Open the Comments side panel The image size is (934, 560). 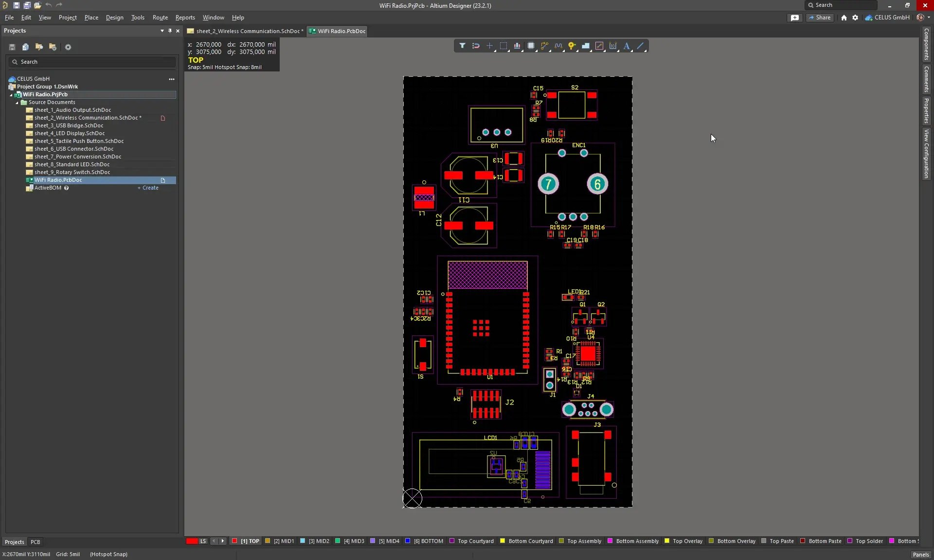pyautogui.click(x=926, y=79)
